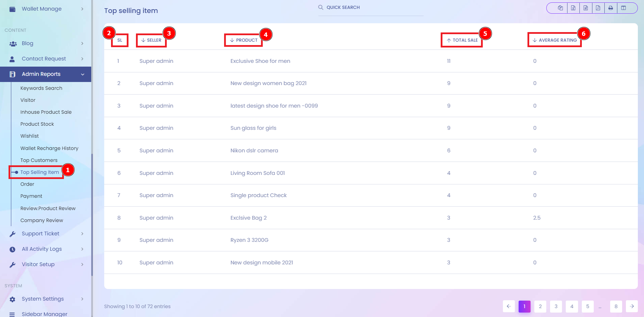Click the 2.5 average rating value
This screenshot has height=317, width=644.
(537, 218)
